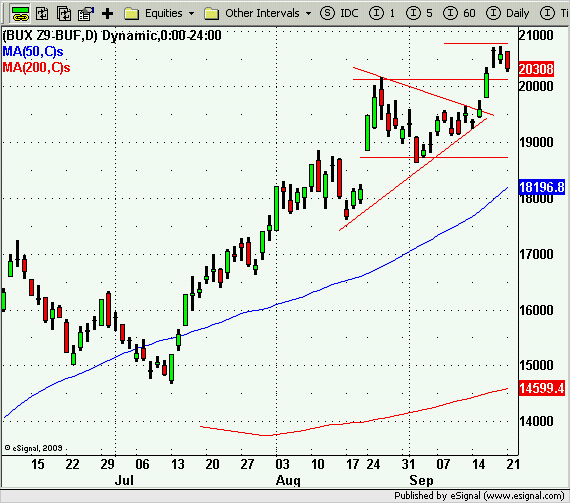Click the blue 18196.8 MA value marker
The height and width of the screenshot is (503, 570).
[x=542, y=187]
